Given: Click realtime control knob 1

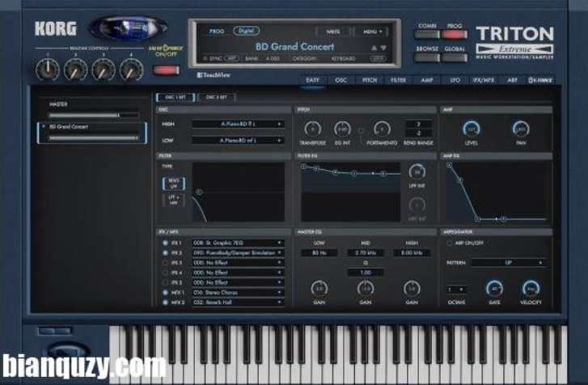Looking at the screenshot, I should pos(48,70).
